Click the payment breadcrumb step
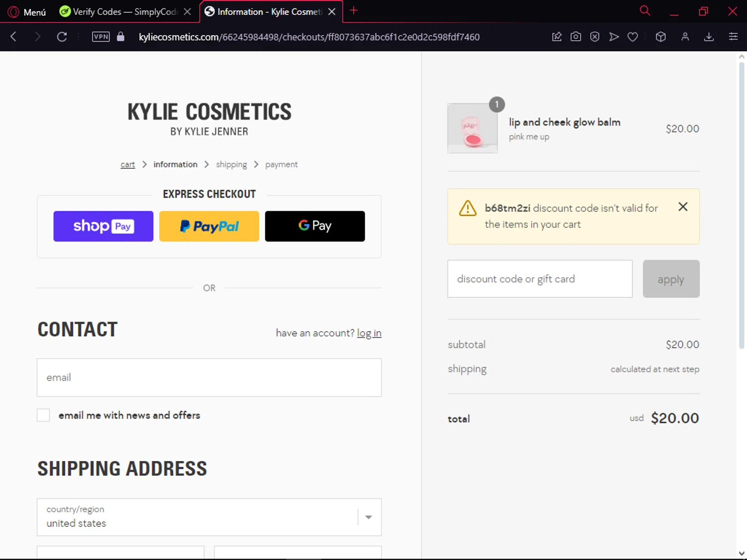Screen dimensions: 747x560 [x=281, y=164]
